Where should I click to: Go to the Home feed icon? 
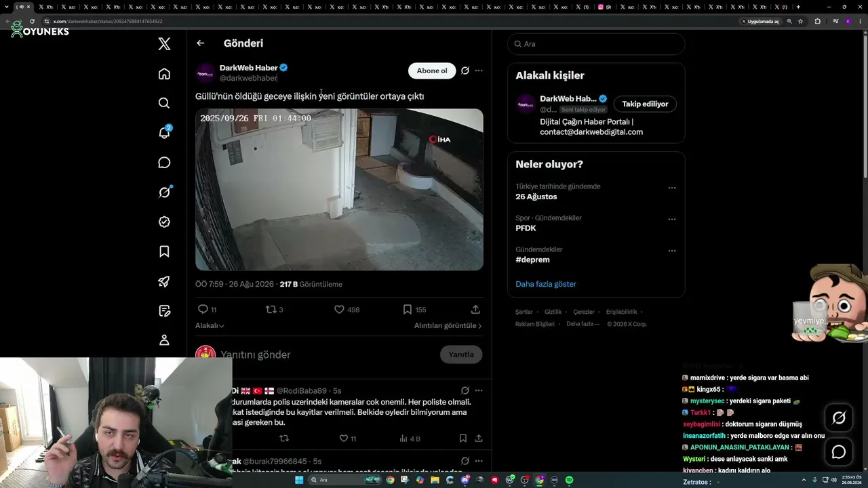(164, 74)
